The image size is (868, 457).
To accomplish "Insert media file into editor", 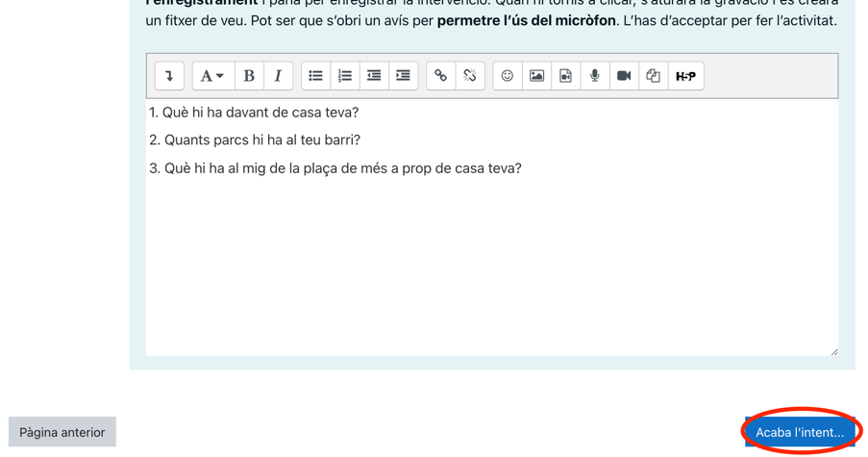I will click(565, 76).
